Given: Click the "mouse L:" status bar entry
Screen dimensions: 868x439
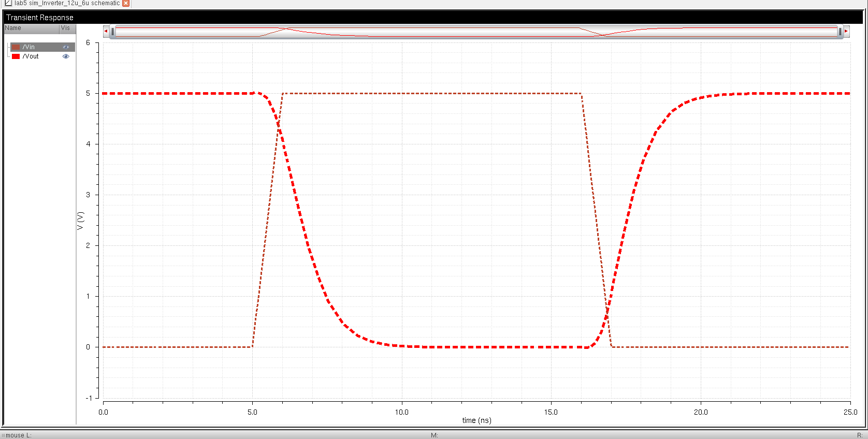Looking at the screenshot, I should pyautogui.click(x=19, y=435).
